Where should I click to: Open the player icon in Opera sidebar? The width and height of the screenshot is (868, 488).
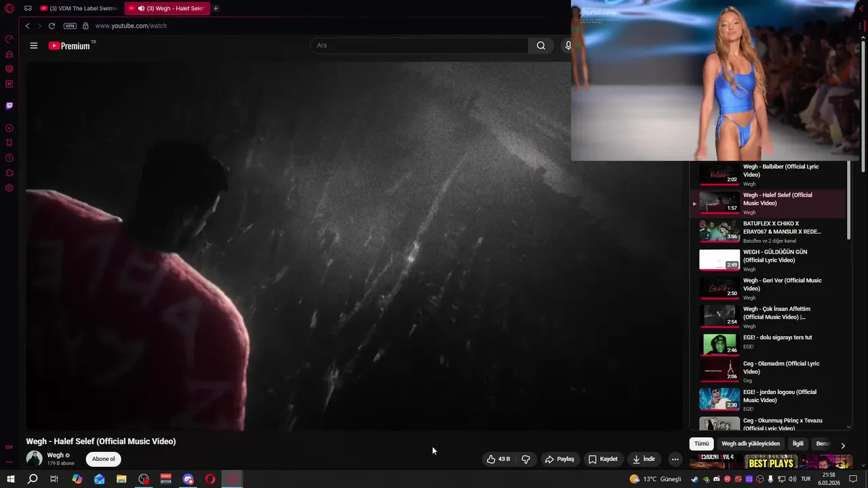coord(9,128)
